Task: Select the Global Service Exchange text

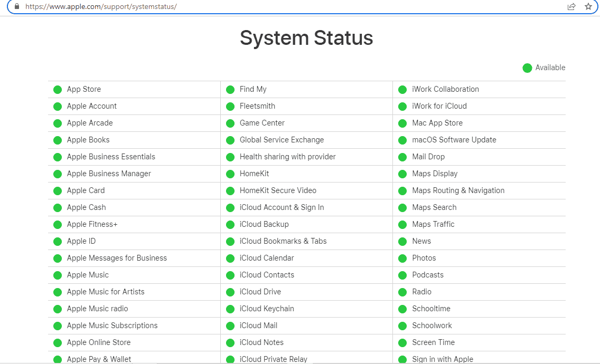Action: coord(282,140)
